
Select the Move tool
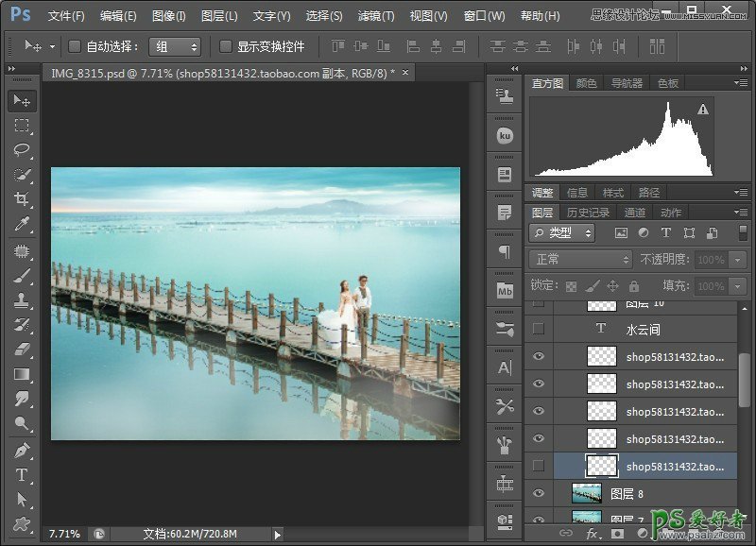[22, 100]
